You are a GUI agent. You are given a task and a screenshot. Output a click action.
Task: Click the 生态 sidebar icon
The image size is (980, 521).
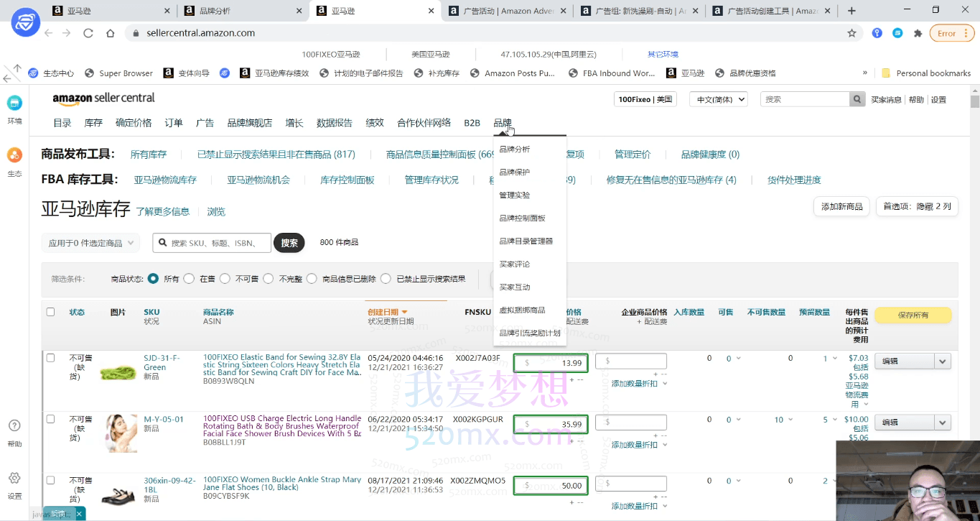click(x=14, y=155)
